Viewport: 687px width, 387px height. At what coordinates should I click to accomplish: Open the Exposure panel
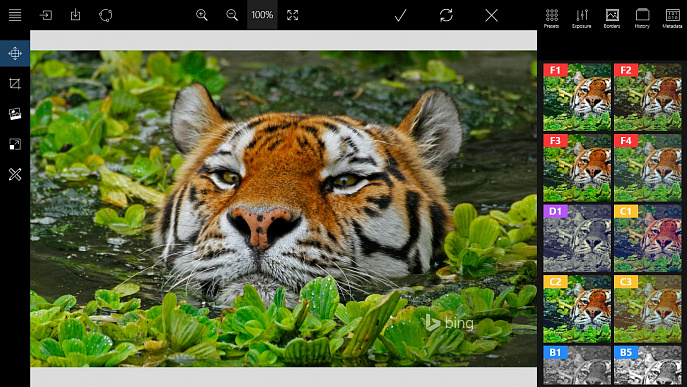click(582, 18)
